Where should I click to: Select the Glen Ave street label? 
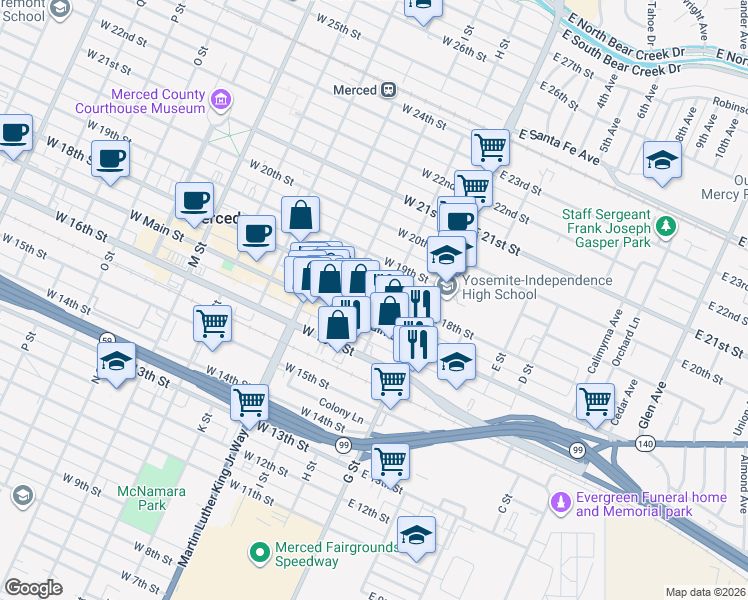pyautogui.click(x=652, y=404)
